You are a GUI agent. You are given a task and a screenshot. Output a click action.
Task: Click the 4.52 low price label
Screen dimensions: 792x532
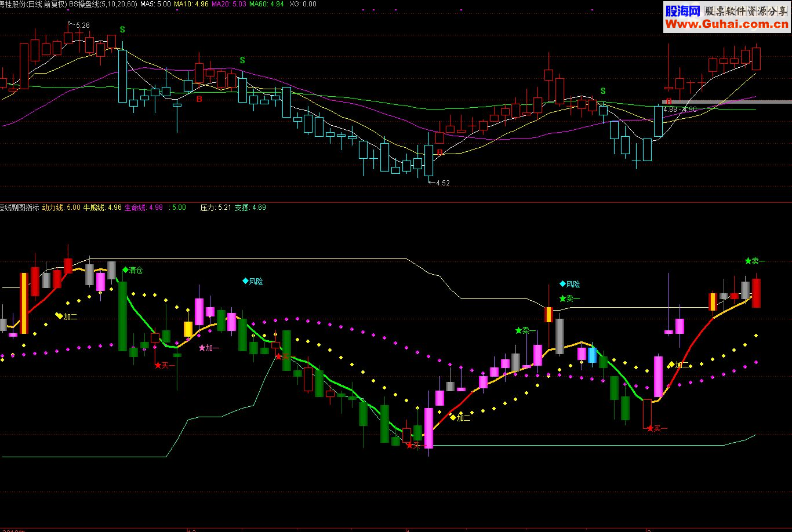(x=442, y=183)
